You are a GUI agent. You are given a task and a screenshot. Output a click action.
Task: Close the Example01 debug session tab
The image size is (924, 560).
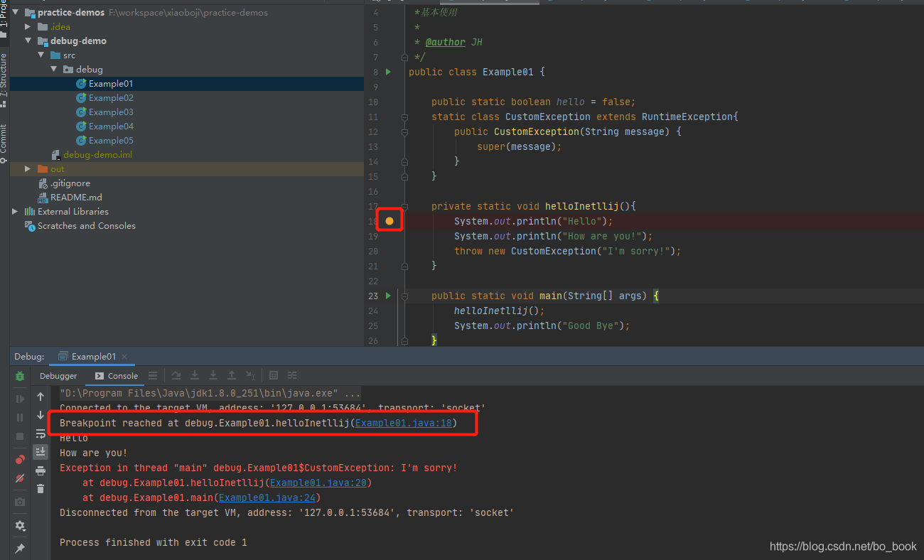(x=124, y=357)
